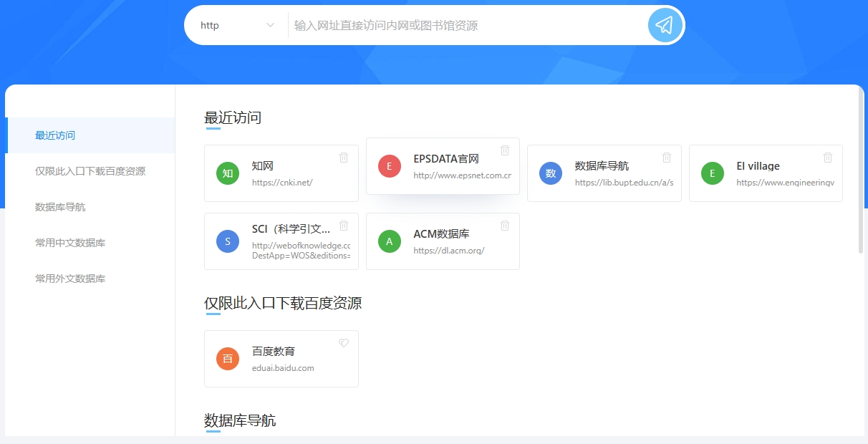Open the EI village card title

(758, 166)
